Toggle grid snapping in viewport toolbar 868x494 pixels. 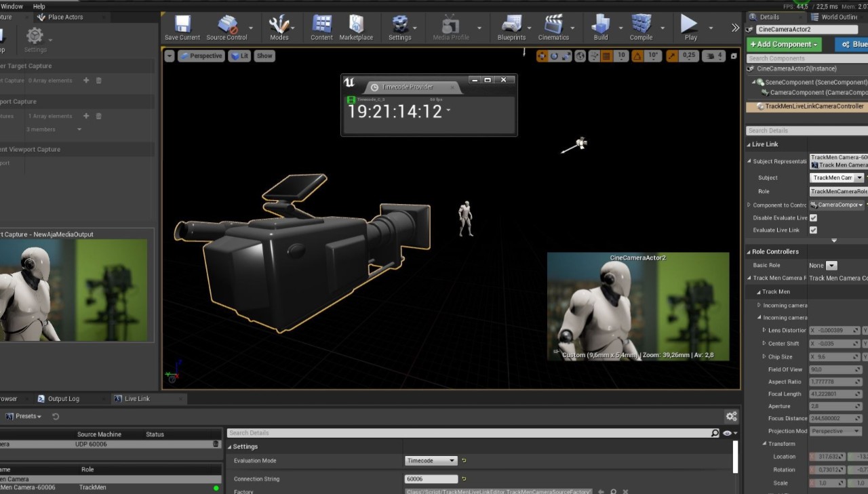click(606, 56)
